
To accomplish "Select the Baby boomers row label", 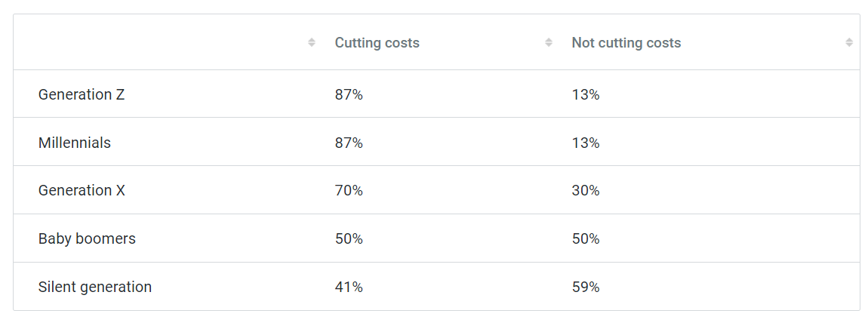I will [87, 238].
